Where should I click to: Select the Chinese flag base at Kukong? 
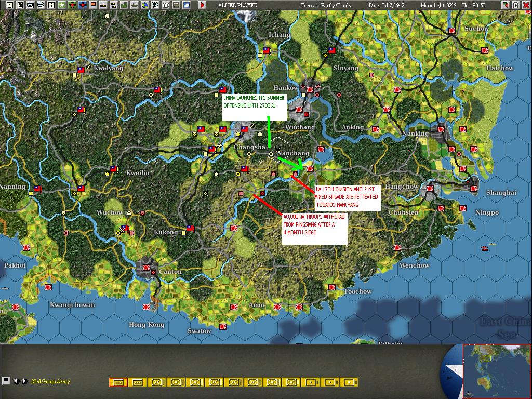point(190,229)
